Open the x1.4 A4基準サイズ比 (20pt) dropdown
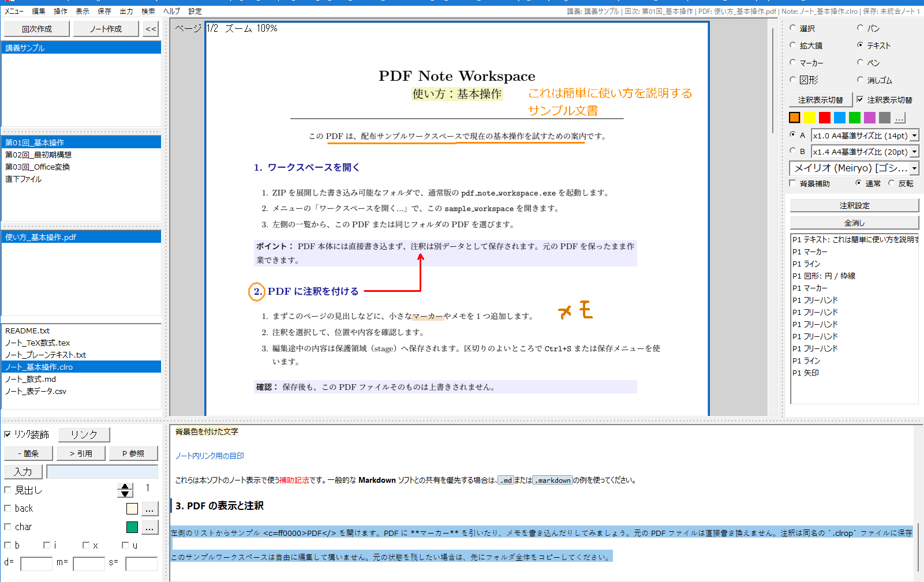 [x=865, y=152]
